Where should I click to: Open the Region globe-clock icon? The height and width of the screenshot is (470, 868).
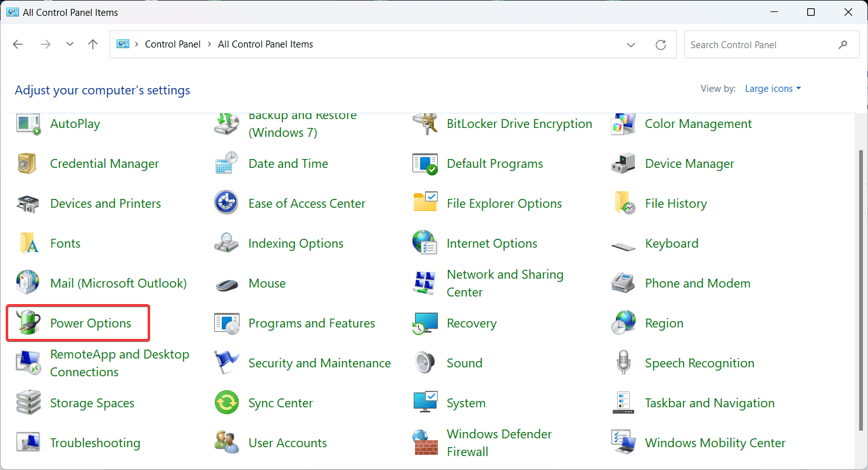(x=623, y=323)
